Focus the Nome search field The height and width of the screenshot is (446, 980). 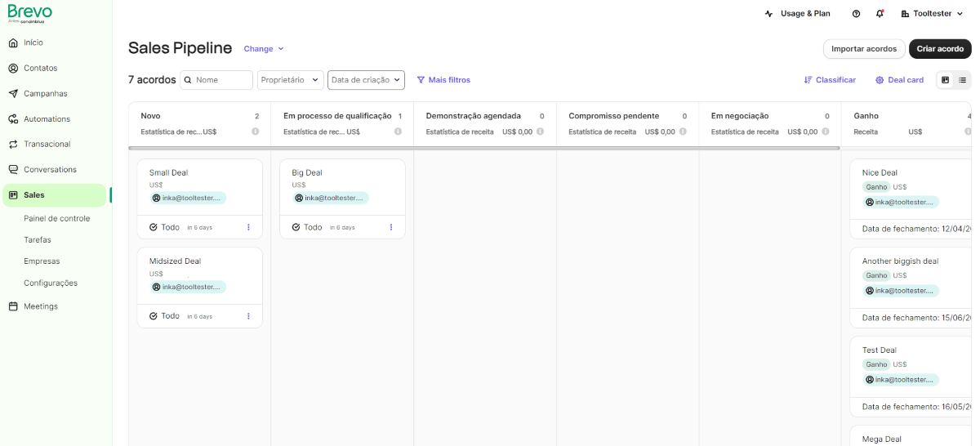click(x=216, y=80)
